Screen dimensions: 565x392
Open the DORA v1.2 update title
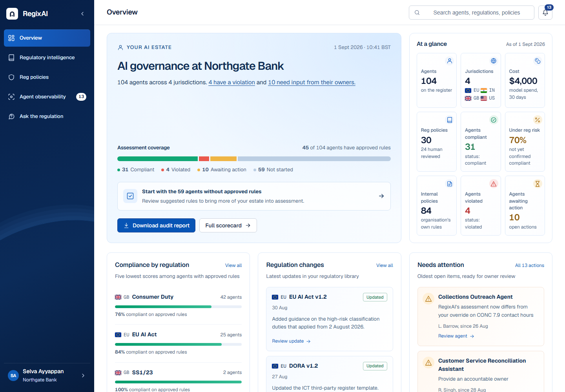(x=304, y=366)
